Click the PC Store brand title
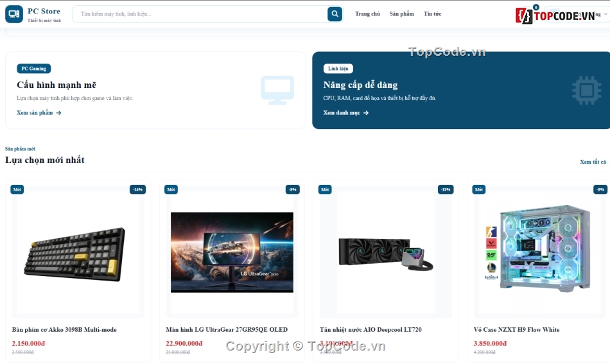The height and width of the screenshot is (364, 610). point(44,12)
